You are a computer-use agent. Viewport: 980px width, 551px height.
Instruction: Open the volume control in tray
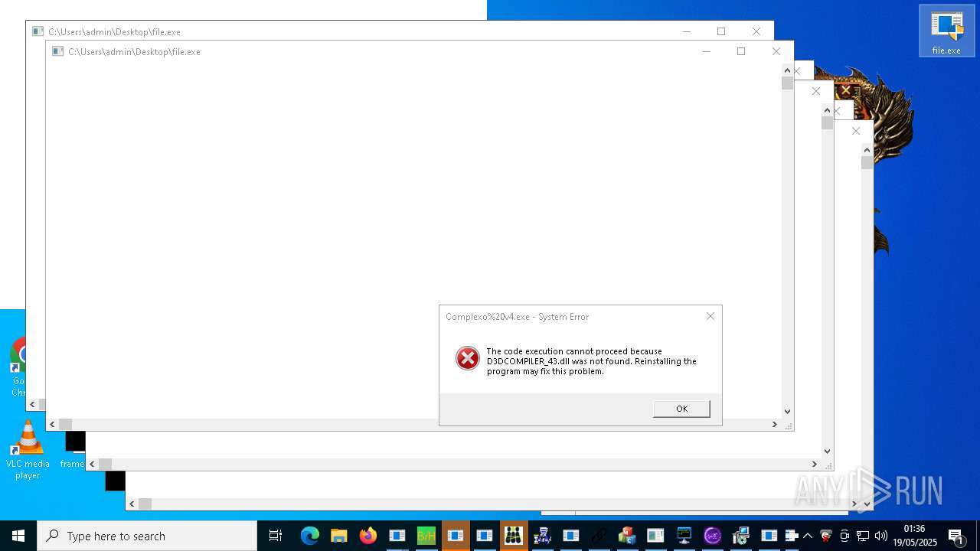pyautogui.click(x=881, y=536)
